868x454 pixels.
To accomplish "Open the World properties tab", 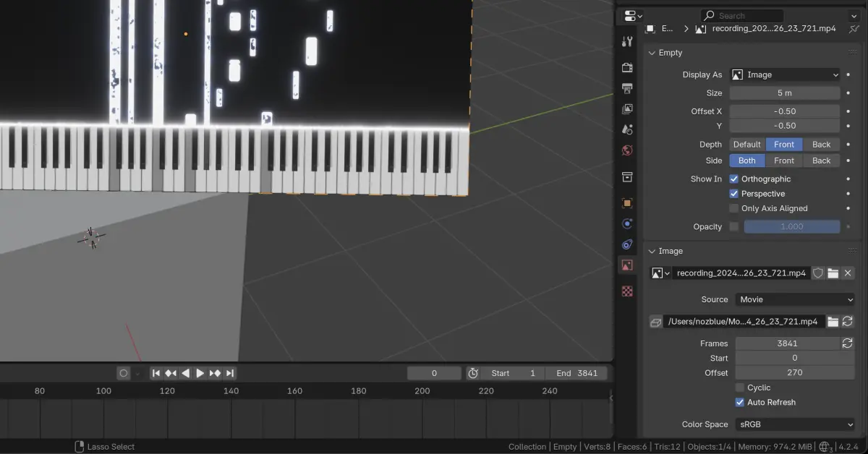I will (x=627, y=150).
